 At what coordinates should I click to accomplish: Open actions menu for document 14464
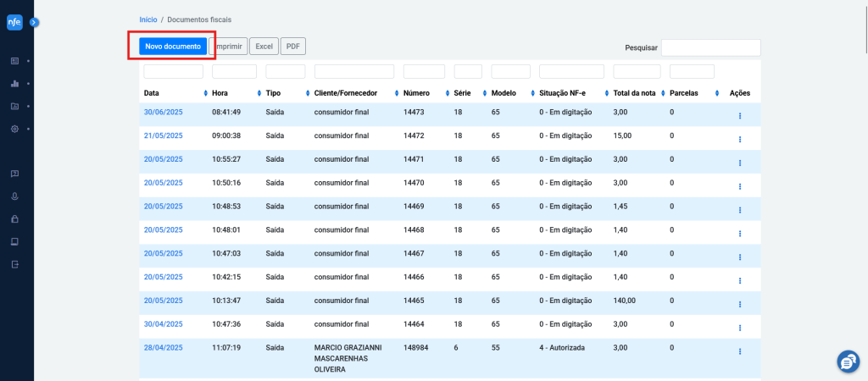(x=739, y=328)
